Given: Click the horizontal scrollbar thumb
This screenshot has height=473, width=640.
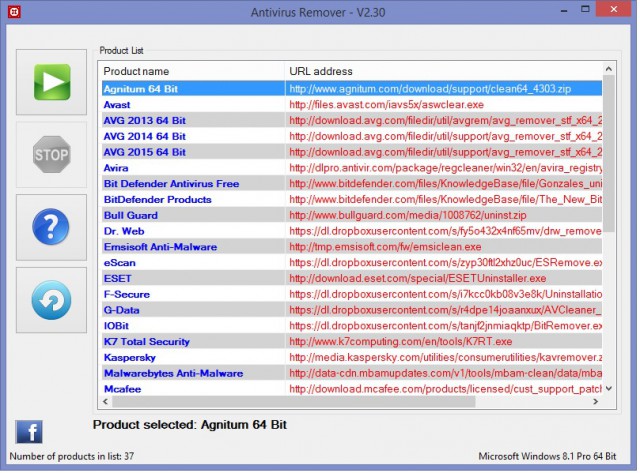Looking at the screenshot, I should pos(294,402).
